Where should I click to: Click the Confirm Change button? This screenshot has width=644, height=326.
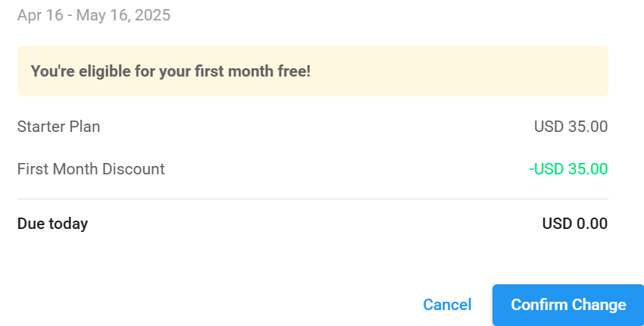coord(568,305)
